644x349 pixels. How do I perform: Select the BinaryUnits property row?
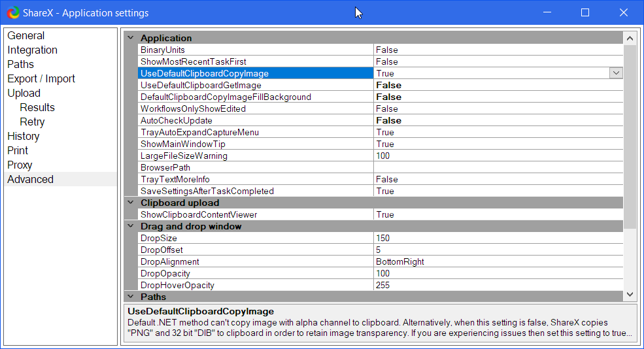[x=256, y=50]
